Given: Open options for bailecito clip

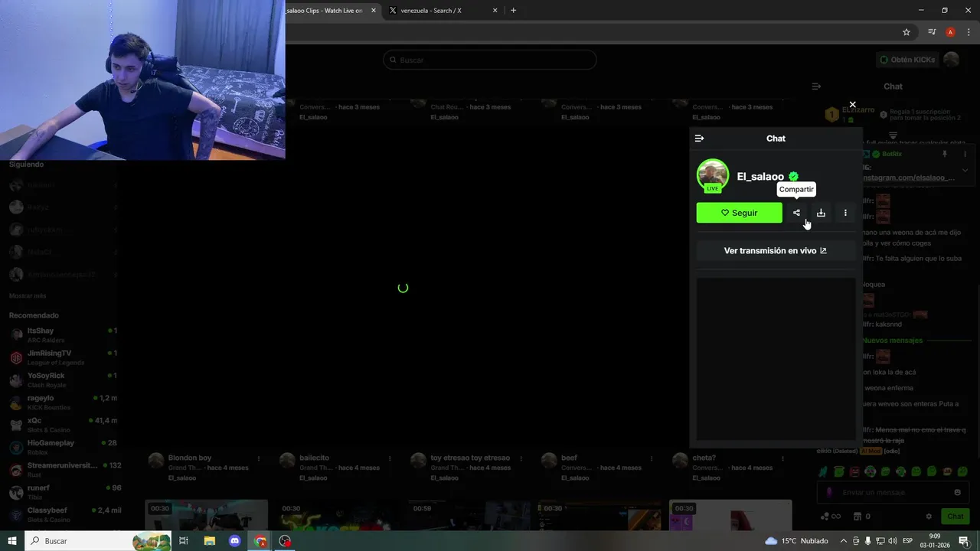Looking at the screenshot, I should (390, 458).
